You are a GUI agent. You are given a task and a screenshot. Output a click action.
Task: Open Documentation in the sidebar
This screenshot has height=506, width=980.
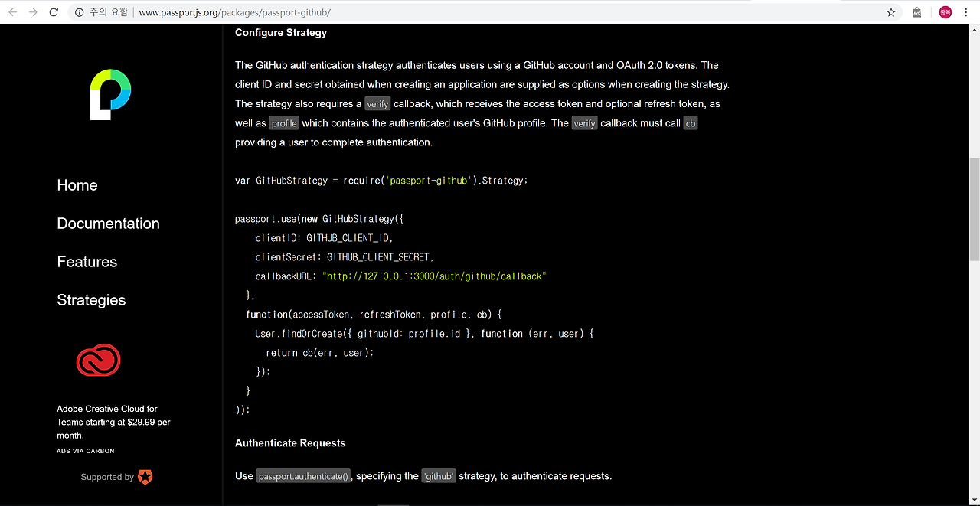click(108, 224)
